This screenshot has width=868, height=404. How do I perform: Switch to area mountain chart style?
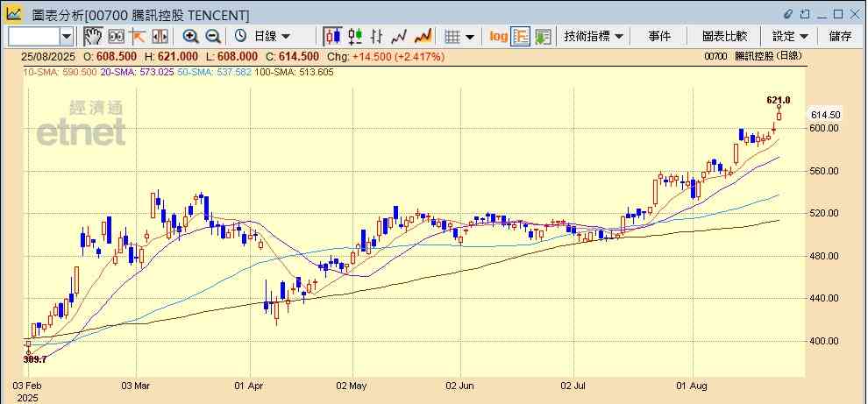tap(423, 37)
